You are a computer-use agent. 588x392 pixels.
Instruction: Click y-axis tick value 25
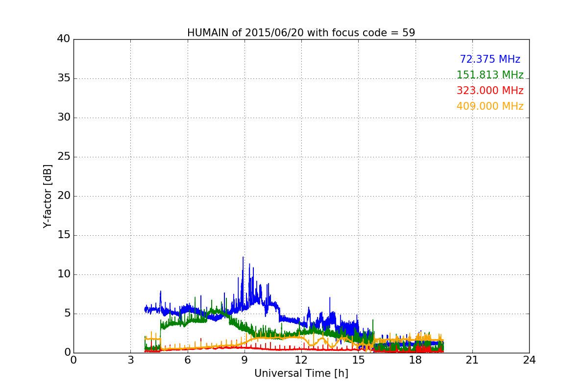point(64,157)
